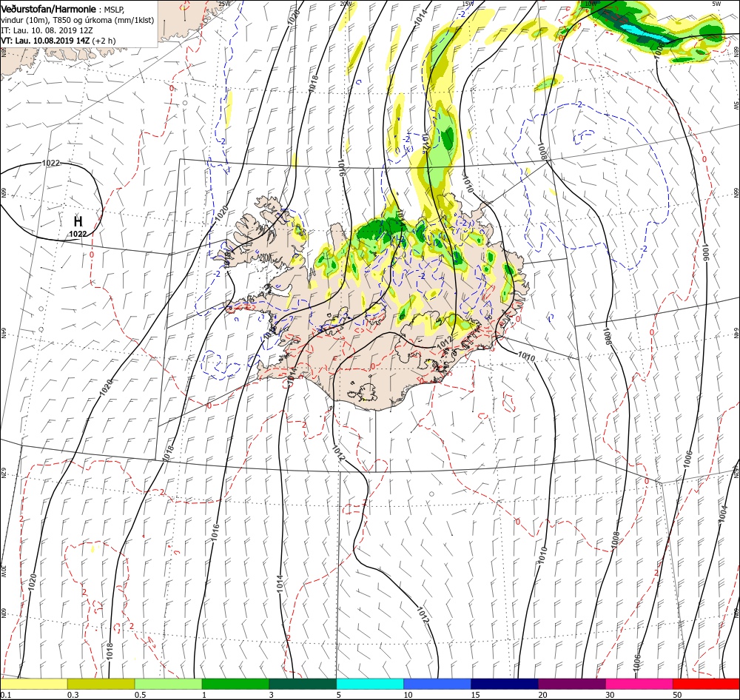Pick the light green 0.5–1 legend swatch

point(169,684)
